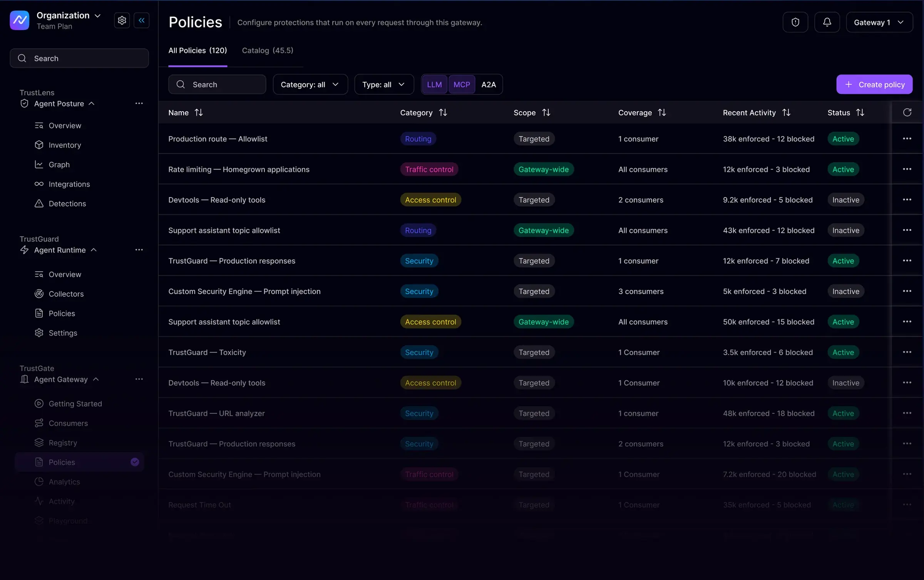Viewport: 924px width, 580px height.
Task: Open row menu for Production route — Allowlist
Action: pos(907,139)
